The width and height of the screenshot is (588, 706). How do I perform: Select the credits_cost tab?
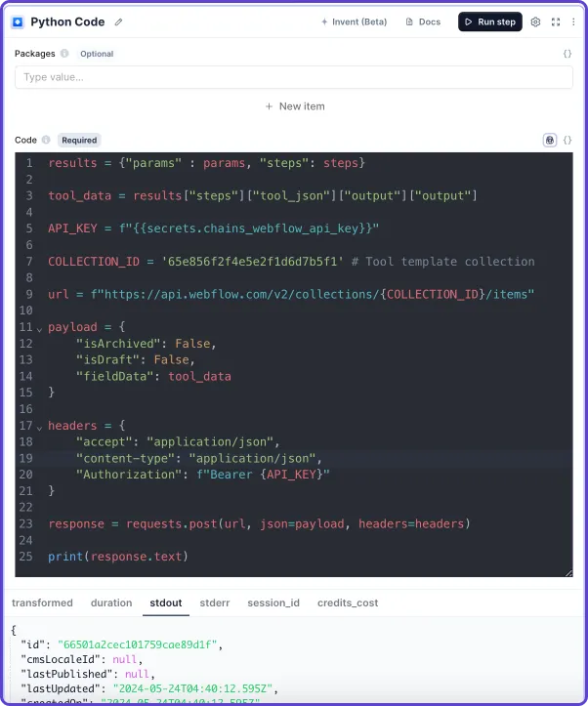[x=348, y=602]
